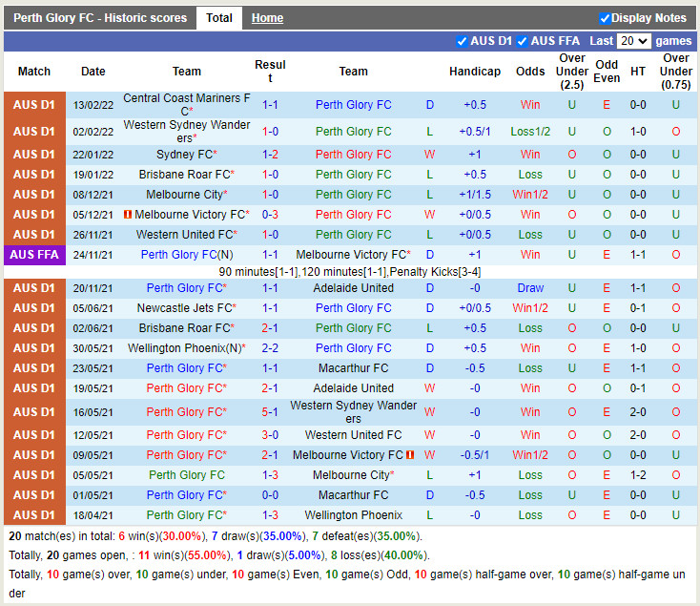Click Wellington Phoenix in the 18/04/21 row
The width and height of the screenshot is (700, 606).
(x=353, y=515)
